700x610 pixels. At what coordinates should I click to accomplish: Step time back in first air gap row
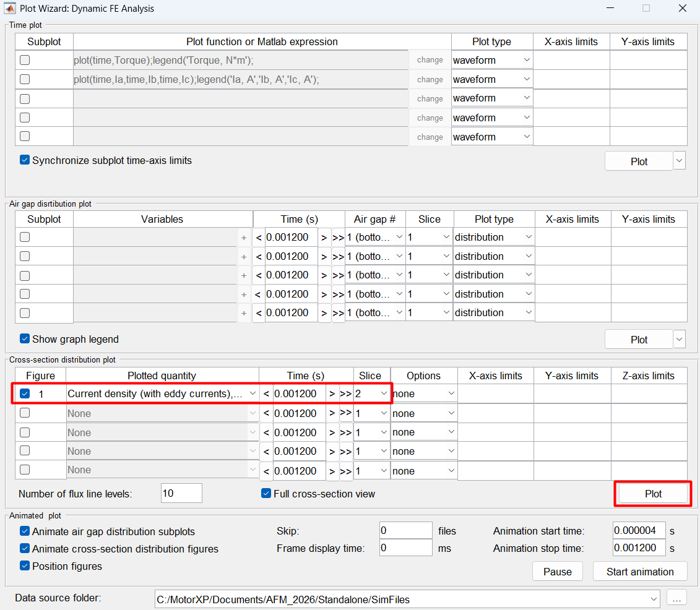click(259, 238)
